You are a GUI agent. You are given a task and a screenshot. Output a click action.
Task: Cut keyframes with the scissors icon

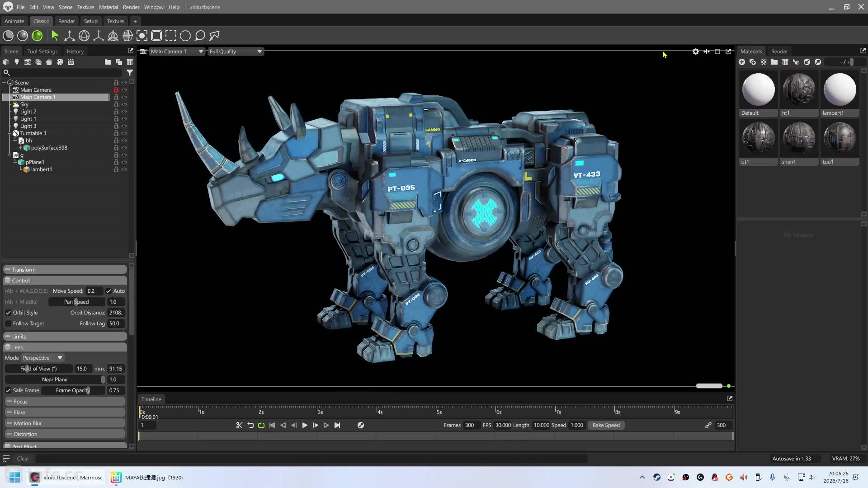tap(240, 425)
